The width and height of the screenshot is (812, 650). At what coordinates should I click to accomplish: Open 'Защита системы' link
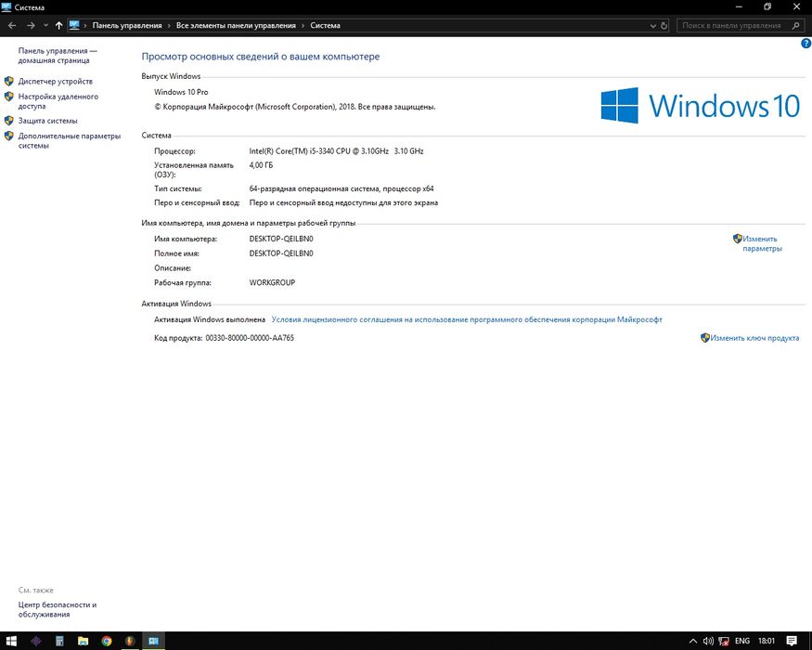pos(47,121)
